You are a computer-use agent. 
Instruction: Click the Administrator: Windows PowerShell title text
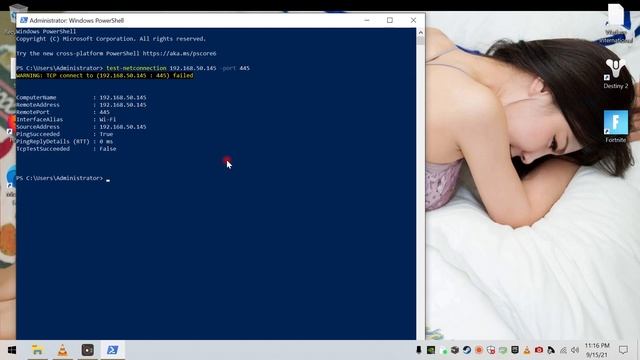77,20
